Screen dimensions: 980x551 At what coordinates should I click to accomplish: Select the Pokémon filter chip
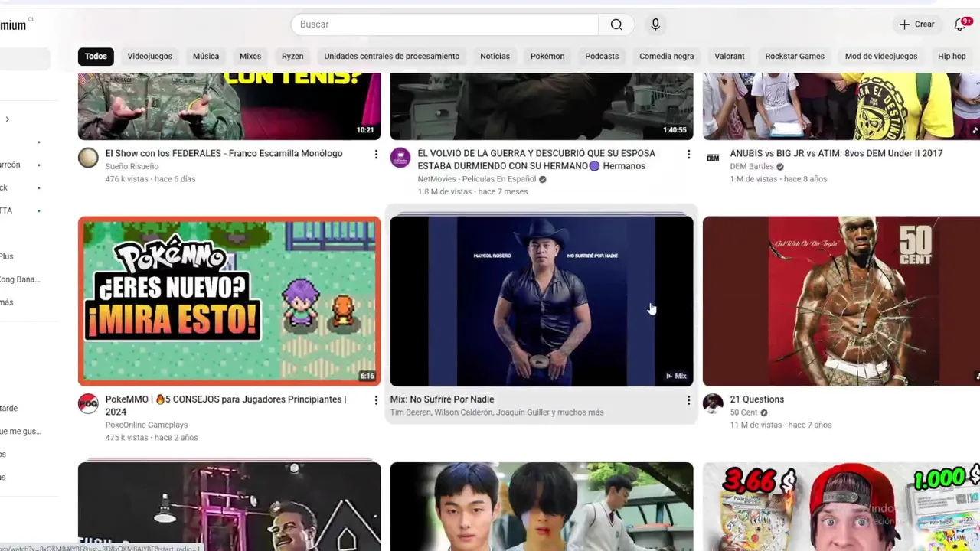click(x=547, y=56)
